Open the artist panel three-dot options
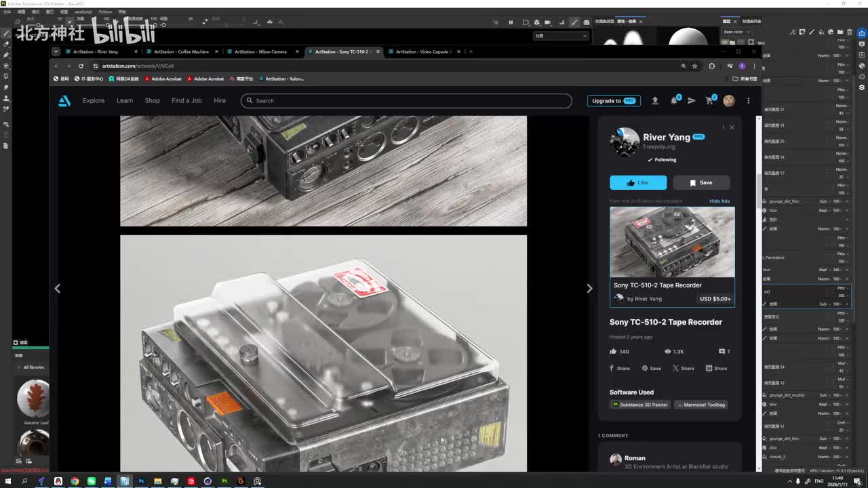 tap(723, 127)
